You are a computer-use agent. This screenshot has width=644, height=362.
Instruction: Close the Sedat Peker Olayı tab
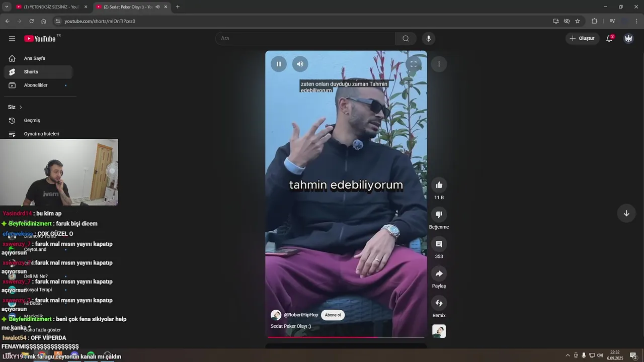point(166,7)
